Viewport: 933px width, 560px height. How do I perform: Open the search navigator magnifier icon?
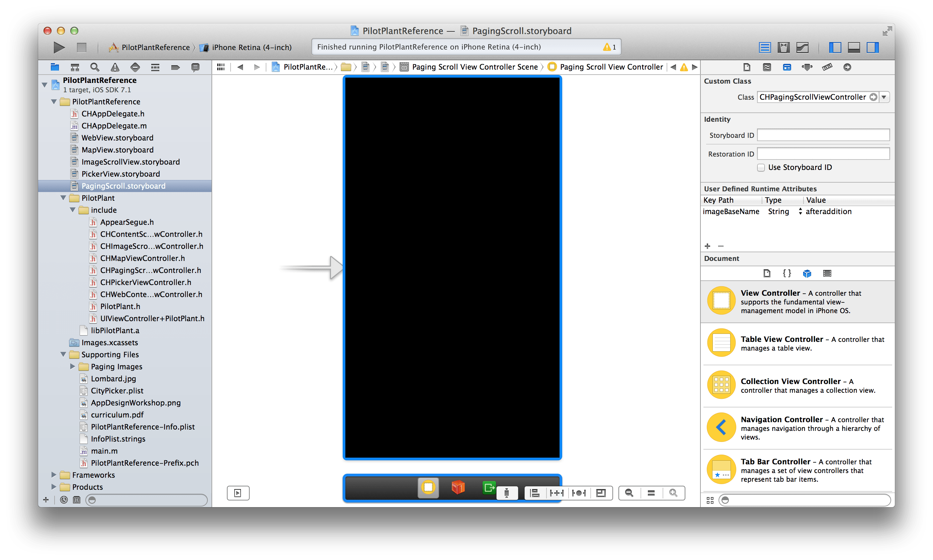point(95,67)
